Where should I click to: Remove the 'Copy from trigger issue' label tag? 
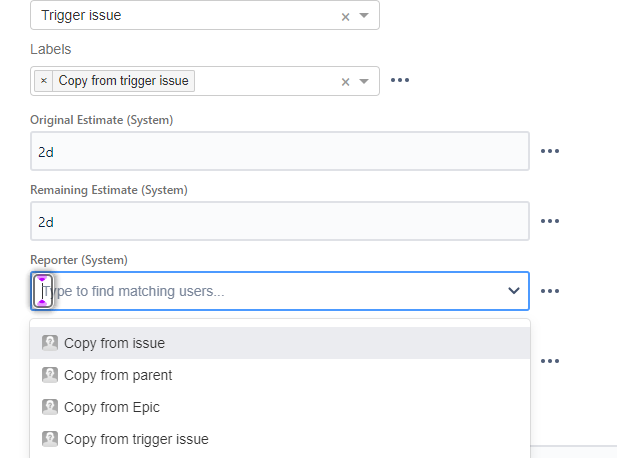click(44, 81)
